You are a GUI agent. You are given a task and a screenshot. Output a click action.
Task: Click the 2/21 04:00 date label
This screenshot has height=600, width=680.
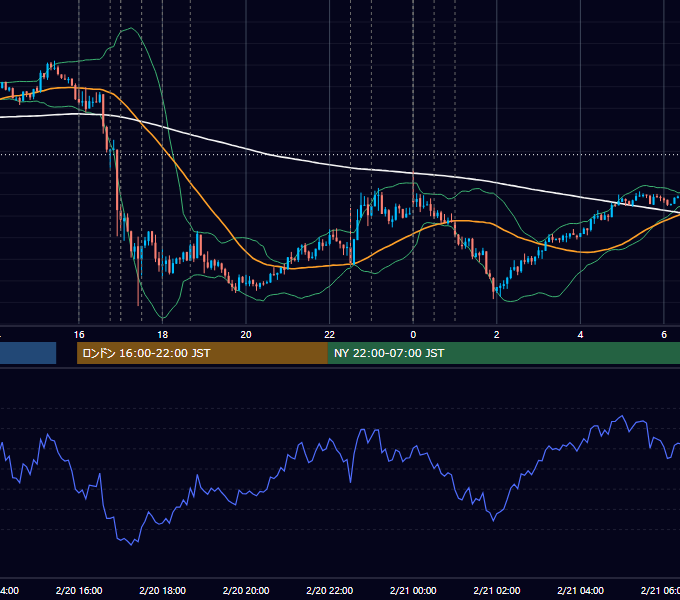coord(580,590)
